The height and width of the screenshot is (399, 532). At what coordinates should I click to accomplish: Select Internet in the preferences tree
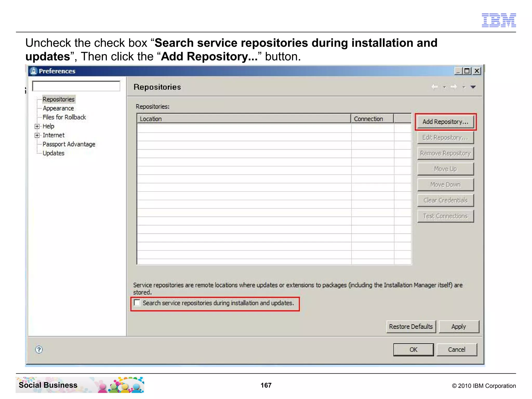(x=54, y=135)
